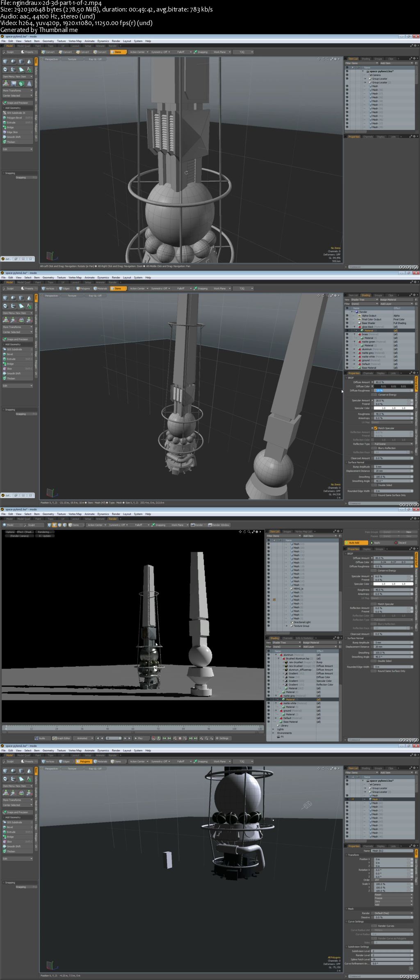Open Graph Editor in third screenshot

tap(63, 738)
